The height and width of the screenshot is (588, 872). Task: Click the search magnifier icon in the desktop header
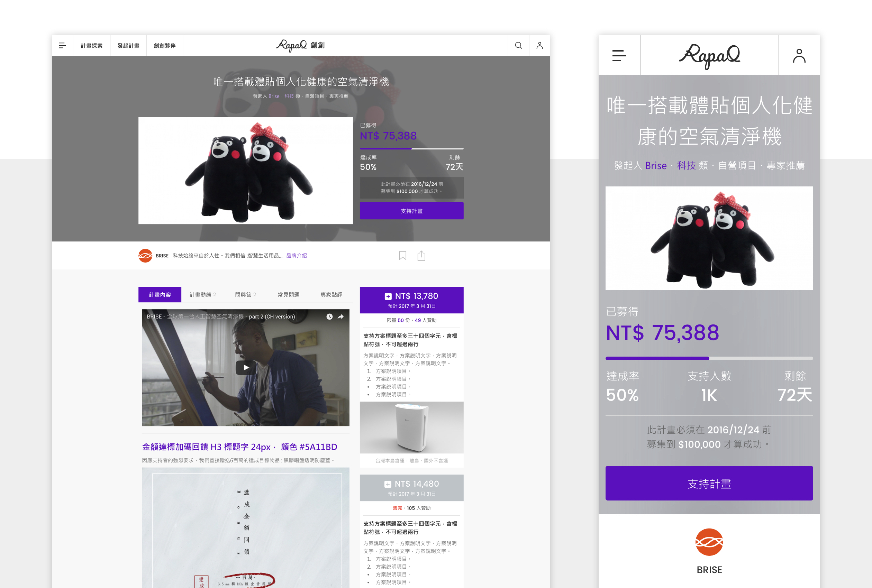(x=518, y=45)
